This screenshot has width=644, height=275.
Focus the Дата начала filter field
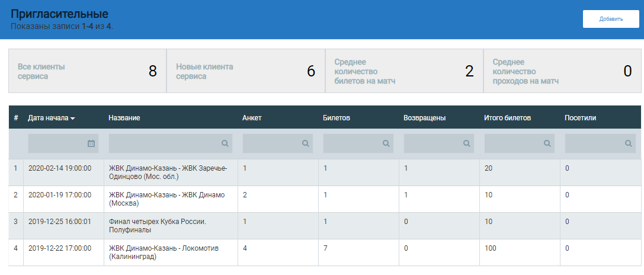pyautogui.click(x=57, y=143)
